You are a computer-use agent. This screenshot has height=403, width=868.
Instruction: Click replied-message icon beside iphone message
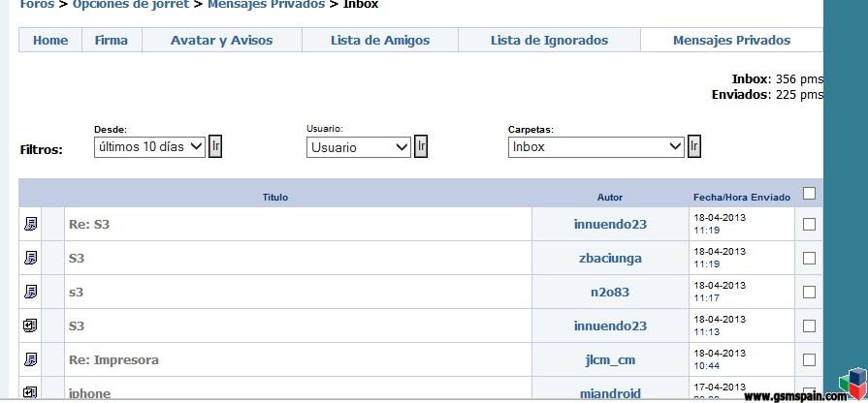pyautogui.click(x=30, y=392)
